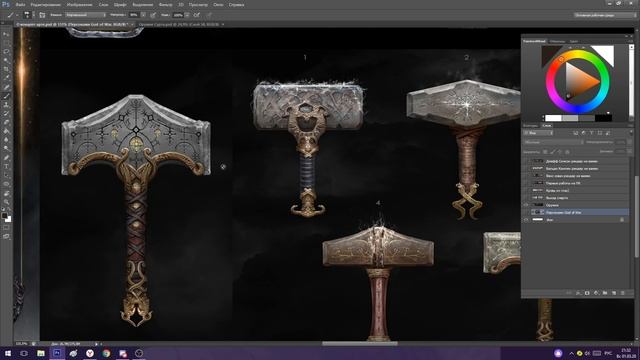
Task: Select the Brush tool in the toolbox
Action: (7, 96)
